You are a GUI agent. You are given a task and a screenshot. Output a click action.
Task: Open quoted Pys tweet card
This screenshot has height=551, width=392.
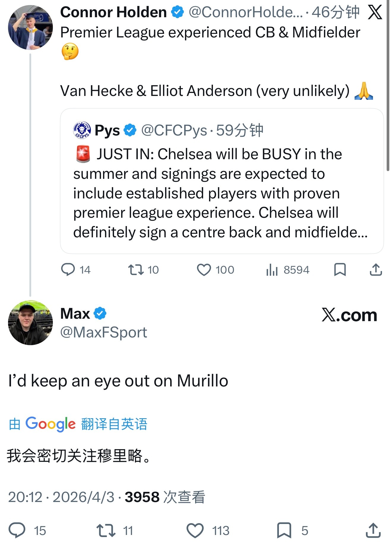(x=222, y=193)
